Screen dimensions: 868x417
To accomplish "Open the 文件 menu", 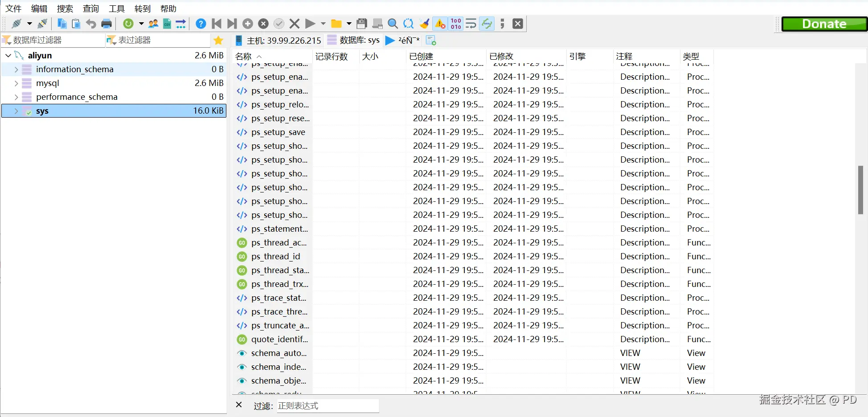I will pyautogui.click(x=13, y=8).
